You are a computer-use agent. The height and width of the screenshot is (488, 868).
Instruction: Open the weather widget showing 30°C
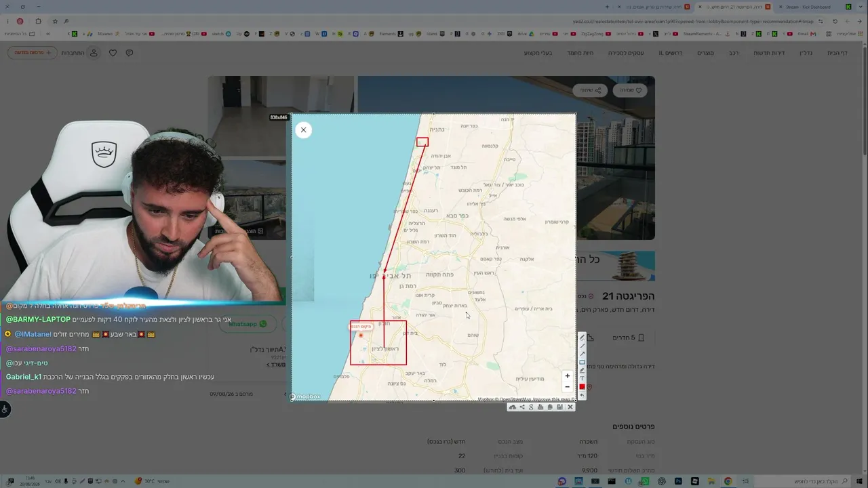tap(152, 481)
